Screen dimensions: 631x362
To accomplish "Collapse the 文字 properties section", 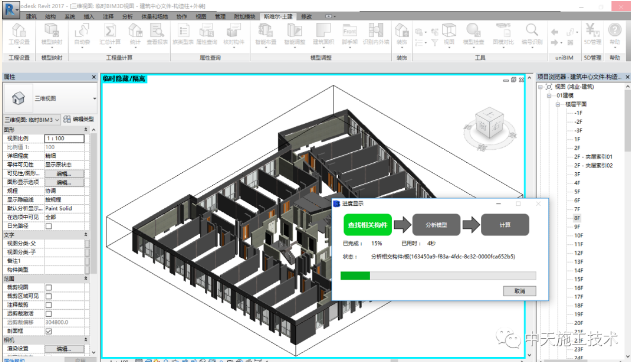I will click(86, 234).
